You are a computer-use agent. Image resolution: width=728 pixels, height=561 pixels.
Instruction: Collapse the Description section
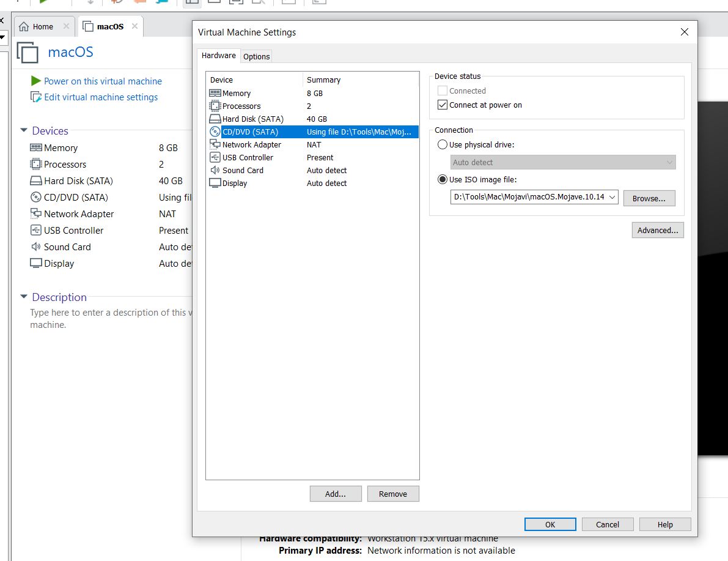(24, 297)
